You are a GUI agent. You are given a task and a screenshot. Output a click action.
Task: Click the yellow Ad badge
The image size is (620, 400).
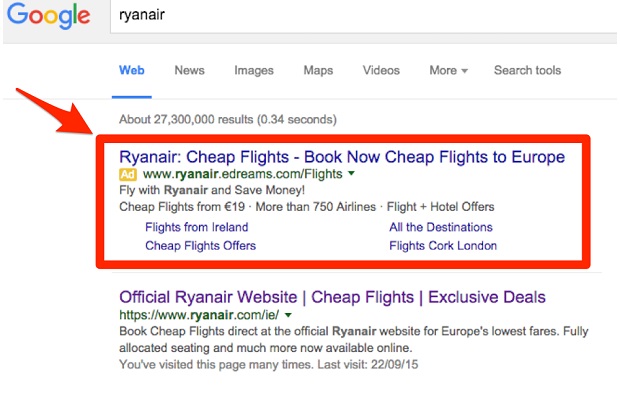tap(128, 175)
